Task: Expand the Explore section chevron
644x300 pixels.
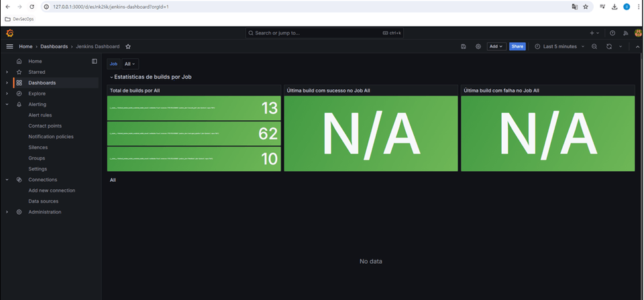Action: click(x=7, y=94)
